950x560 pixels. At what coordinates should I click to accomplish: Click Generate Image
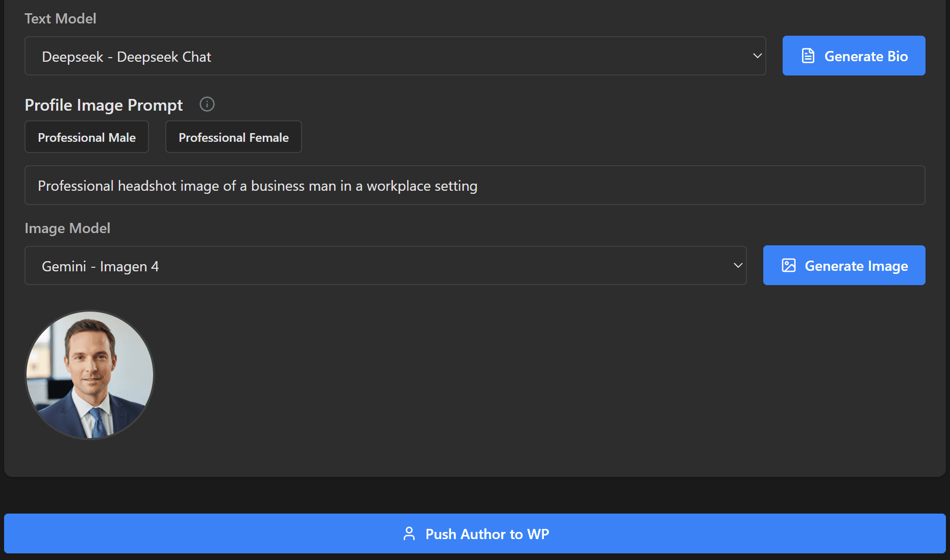click(x=844, y=265)
